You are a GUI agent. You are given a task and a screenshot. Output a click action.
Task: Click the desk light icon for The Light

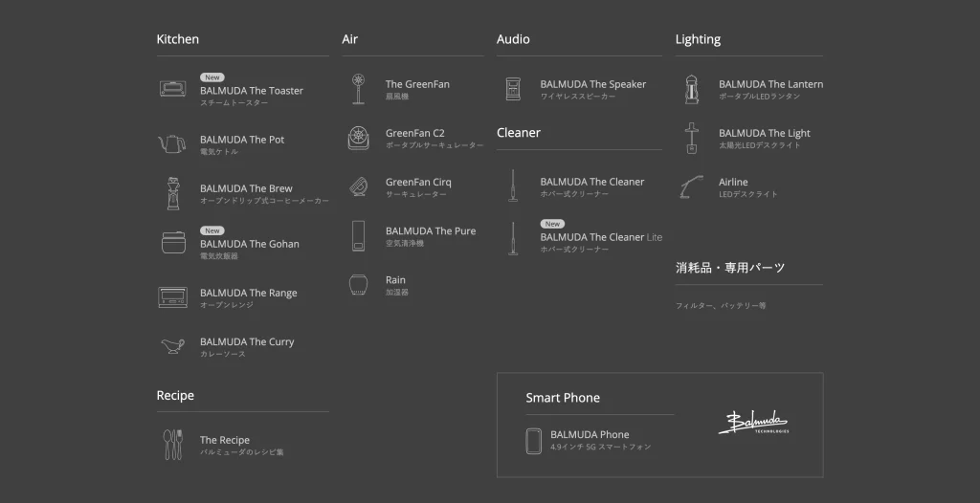[x=691, y=138]
